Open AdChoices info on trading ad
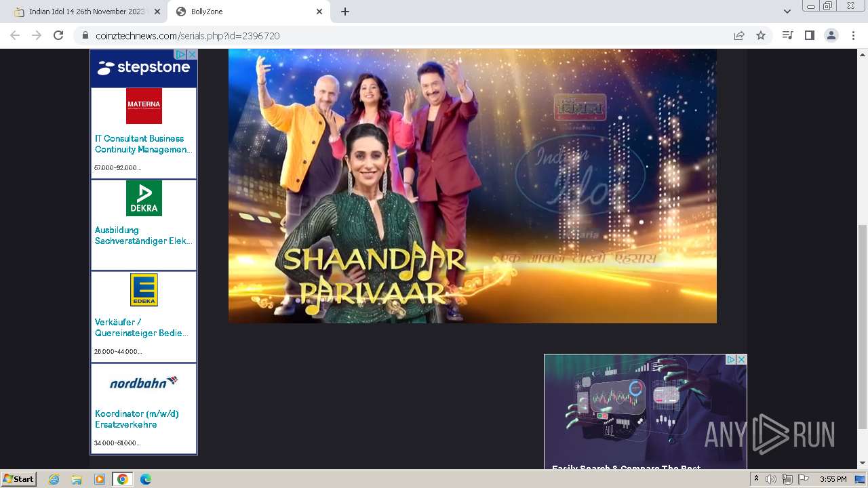The width and height of the screenshot is (868, 488). 731,359
